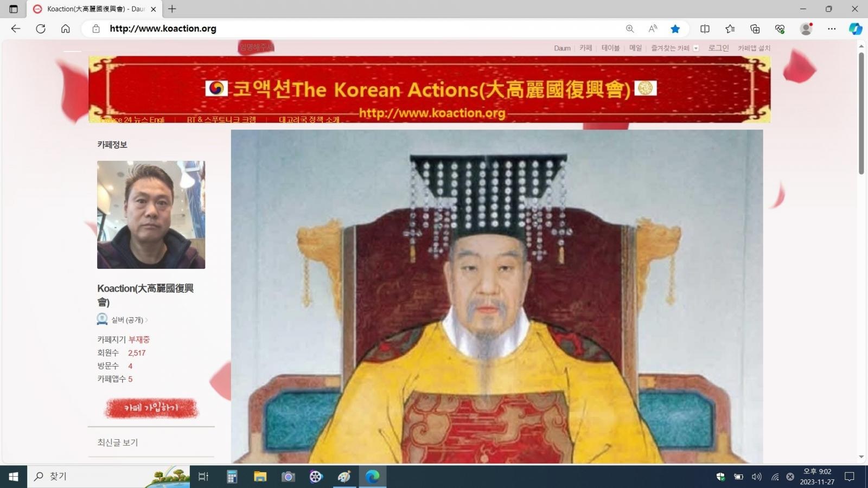Viewport: 868px width, 488px height.
Task: Open the 메일 link
Action: click(x=635, y=48)
